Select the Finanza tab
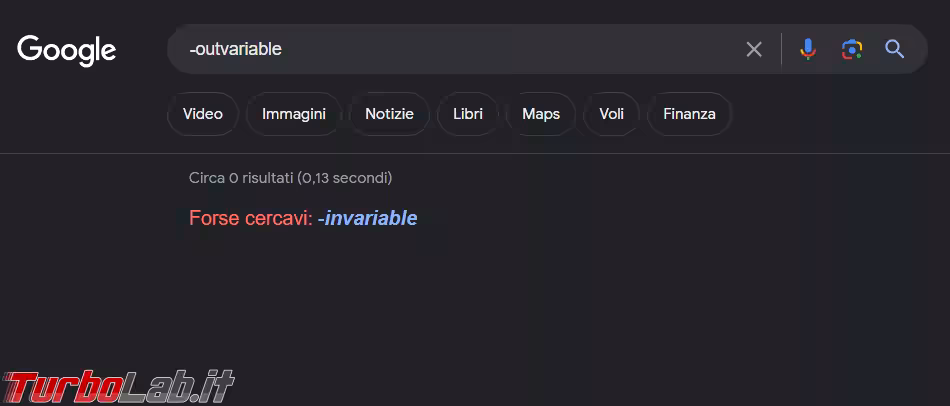The width and height of the screenshot is (950, 406). coord(689,114)
